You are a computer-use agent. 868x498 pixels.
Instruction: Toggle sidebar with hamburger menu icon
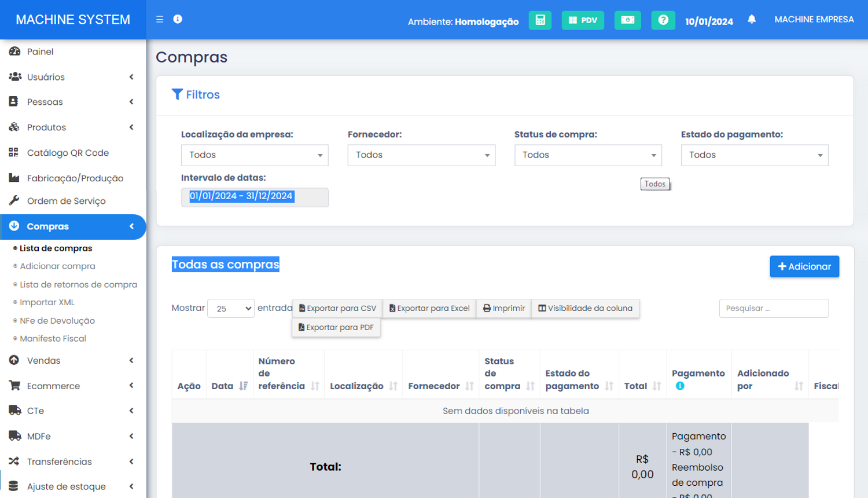pos(160,19)
